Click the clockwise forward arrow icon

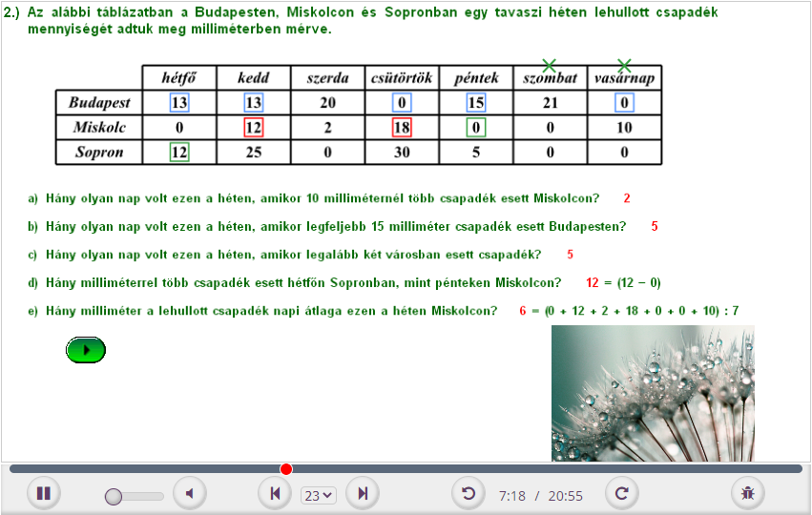point(622,493)
